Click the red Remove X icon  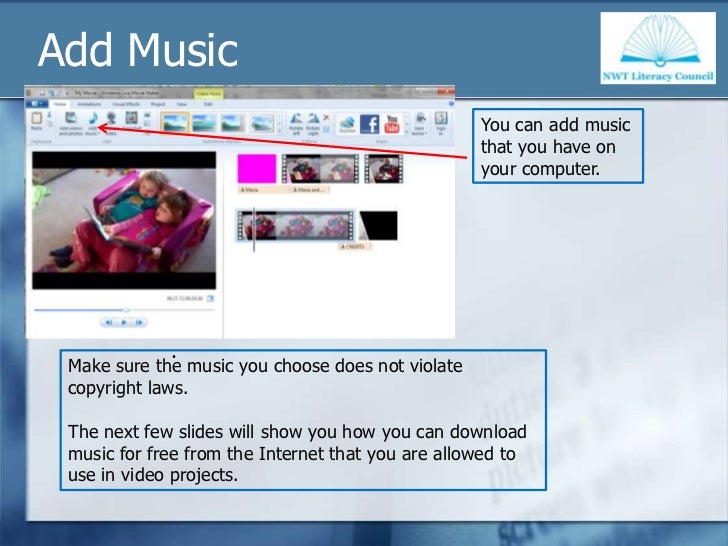326,117
